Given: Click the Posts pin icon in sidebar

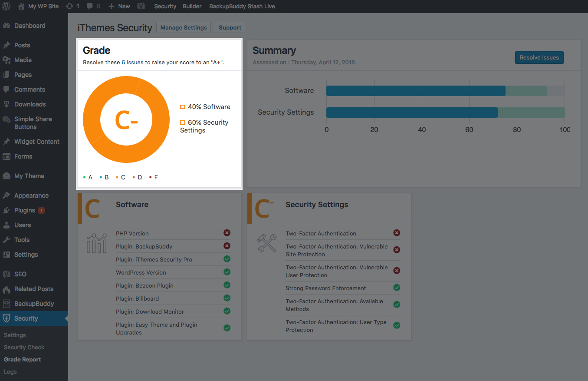Looking at the screenshot, I should (7, 45).
